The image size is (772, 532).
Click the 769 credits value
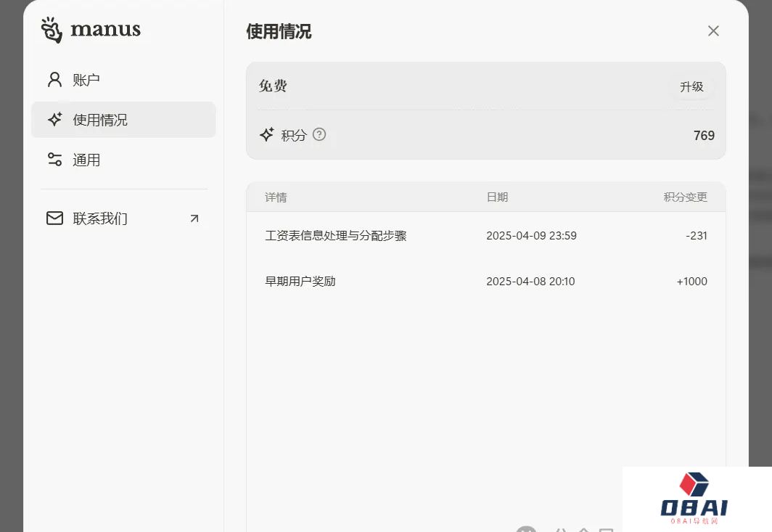pyautogui.click(x=704, y=136)
